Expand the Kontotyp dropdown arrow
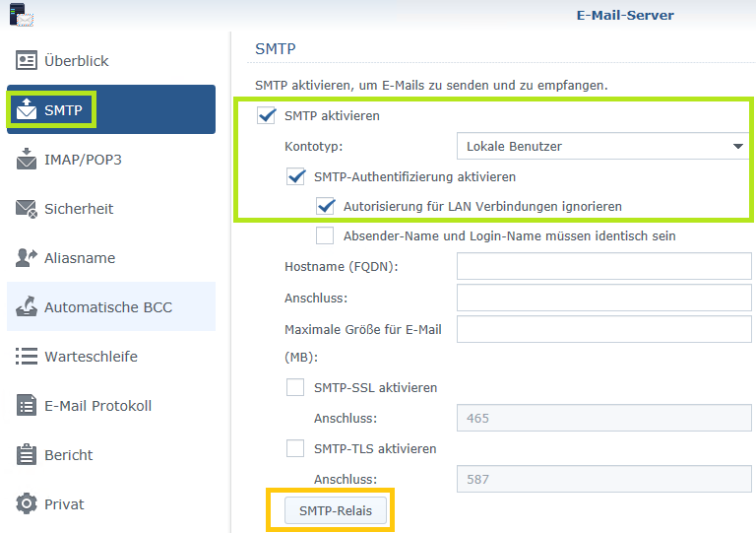The width and height of the screenshot is (756, 533). [738, 147]
